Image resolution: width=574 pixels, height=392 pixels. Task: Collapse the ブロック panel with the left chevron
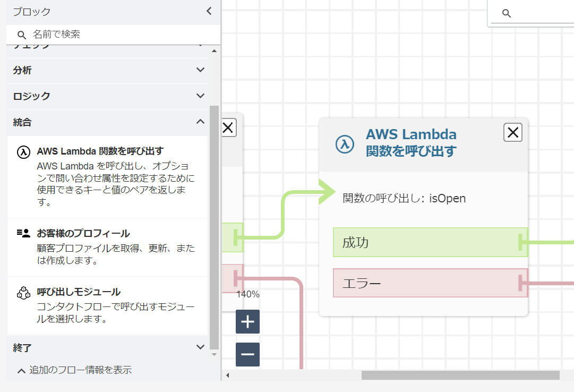coord(209,11)
